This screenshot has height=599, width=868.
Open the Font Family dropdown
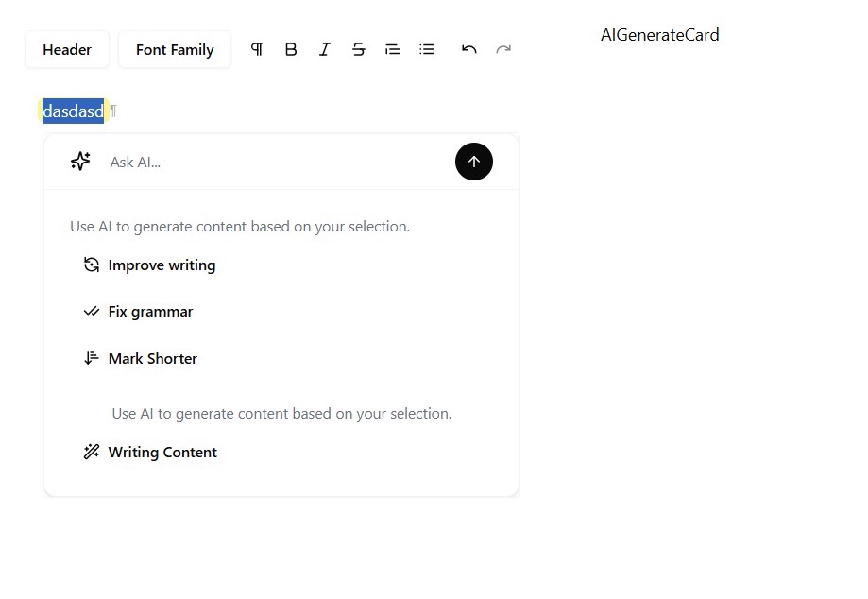tap(175, 50)
